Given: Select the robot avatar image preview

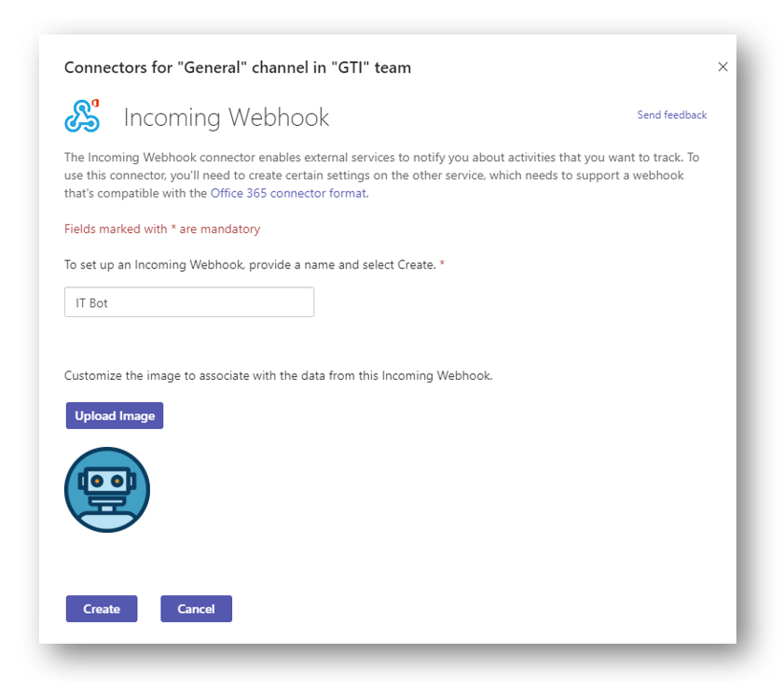Looking at the screenshot, I should tap(107, 490).
